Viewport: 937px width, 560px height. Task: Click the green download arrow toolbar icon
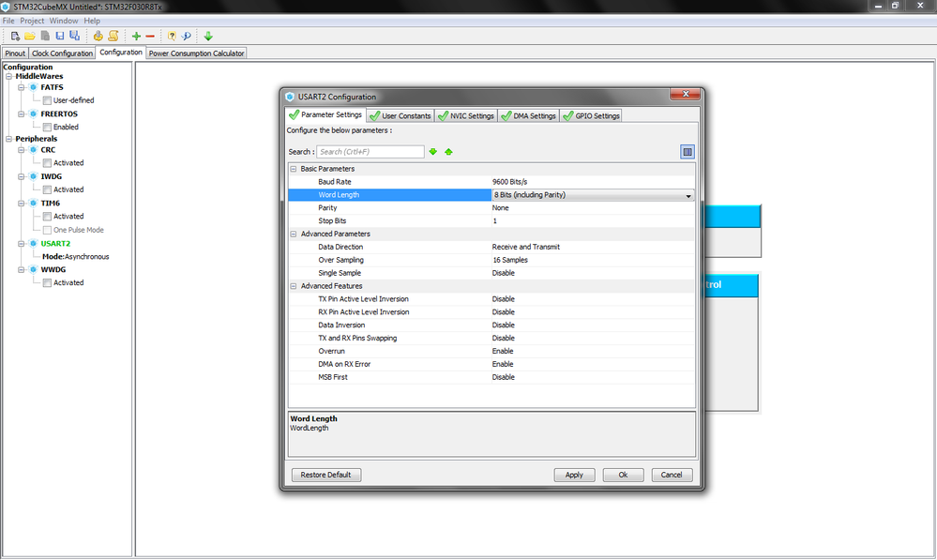pyautogui.click(x=208, y=36)
